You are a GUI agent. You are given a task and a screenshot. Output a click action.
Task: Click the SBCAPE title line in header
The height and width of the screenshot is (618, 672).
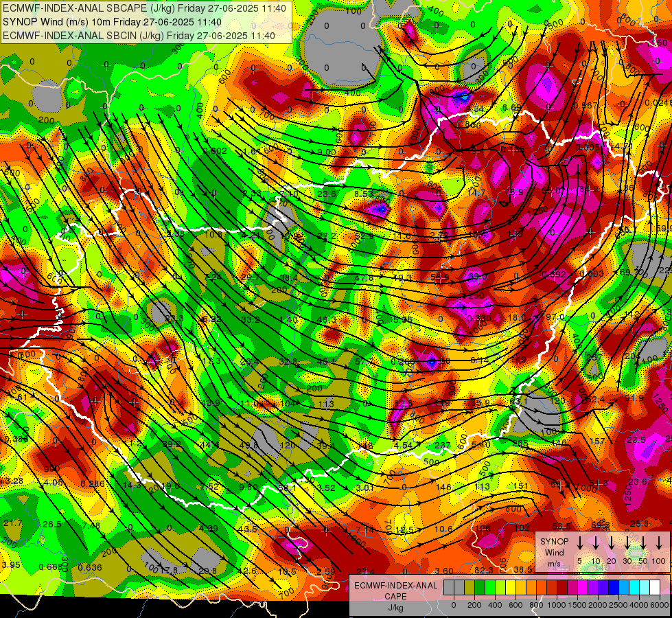[x=144, y=8]
